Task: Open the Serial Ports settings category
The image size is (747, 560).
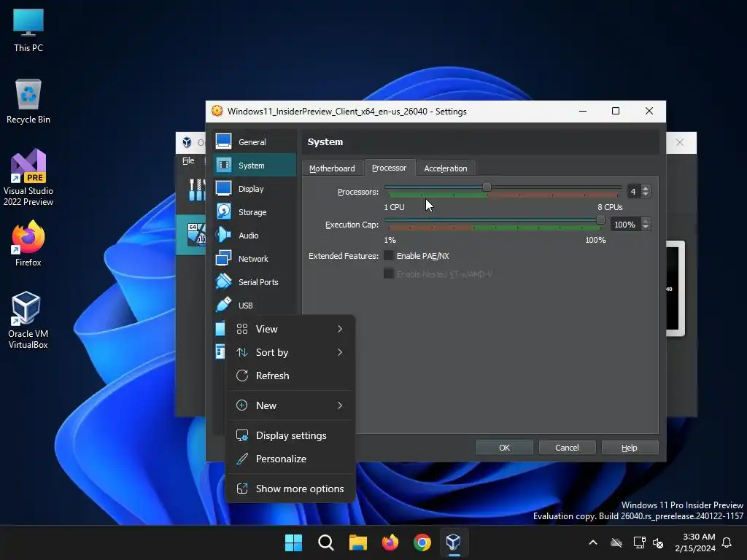Action: (x=255, y=282)
